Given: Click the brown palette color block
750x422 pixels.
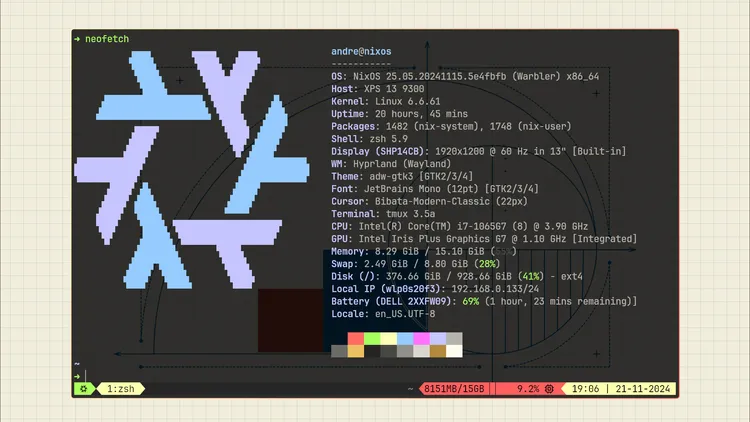Looking at the screenshot, I should [438, 351].
